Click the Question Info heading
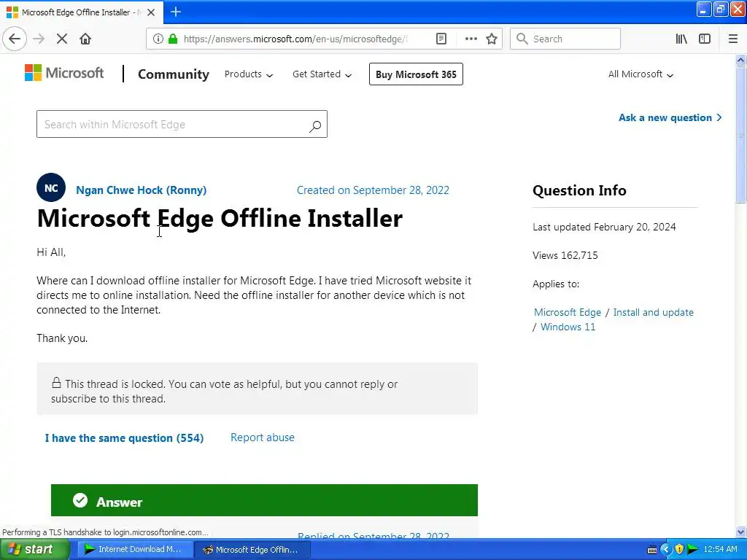 579,190
